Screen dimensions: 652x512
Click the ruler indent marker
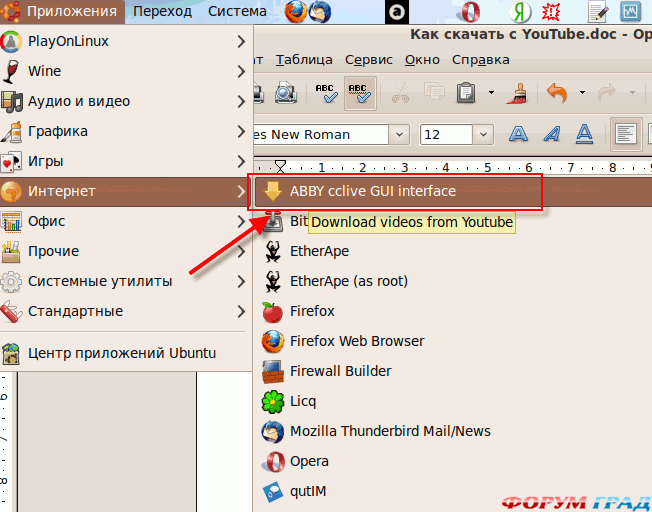281,166
